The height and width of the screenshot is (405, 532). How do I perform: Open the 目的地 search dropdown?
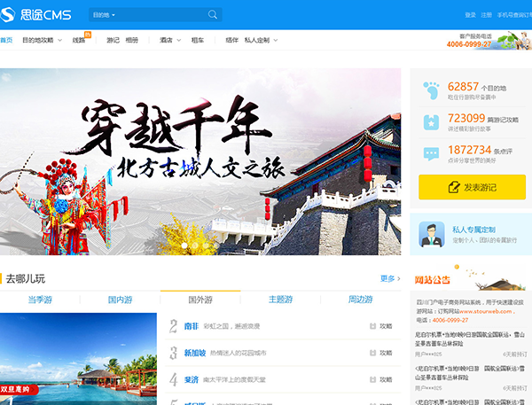click(104, 15)
